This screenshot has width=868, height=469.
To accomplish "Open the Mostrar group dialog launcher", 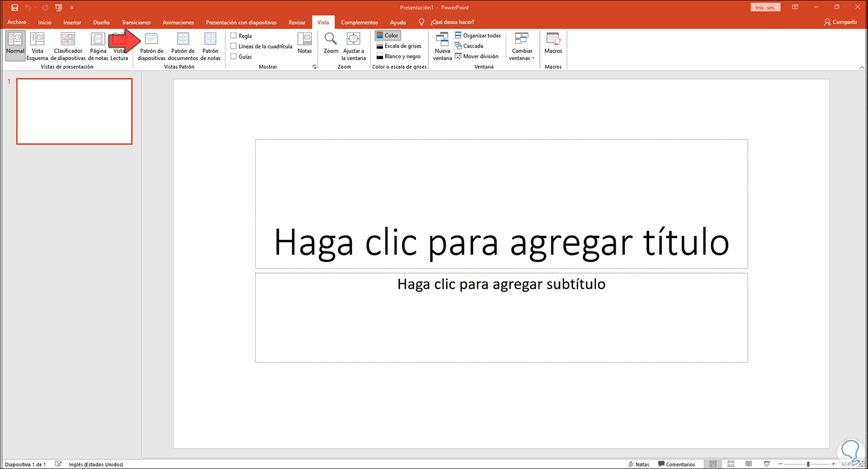I will coord(315,67).
